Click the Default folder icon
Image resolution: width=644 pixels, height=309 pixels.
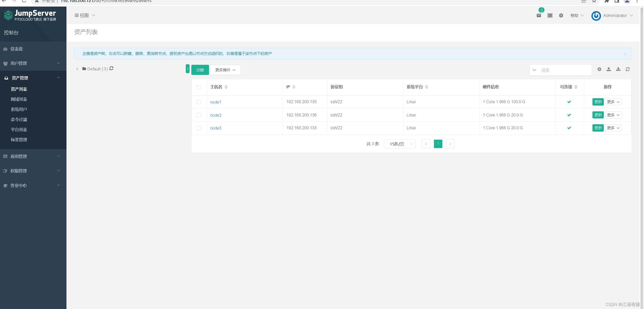pos(84,69)
